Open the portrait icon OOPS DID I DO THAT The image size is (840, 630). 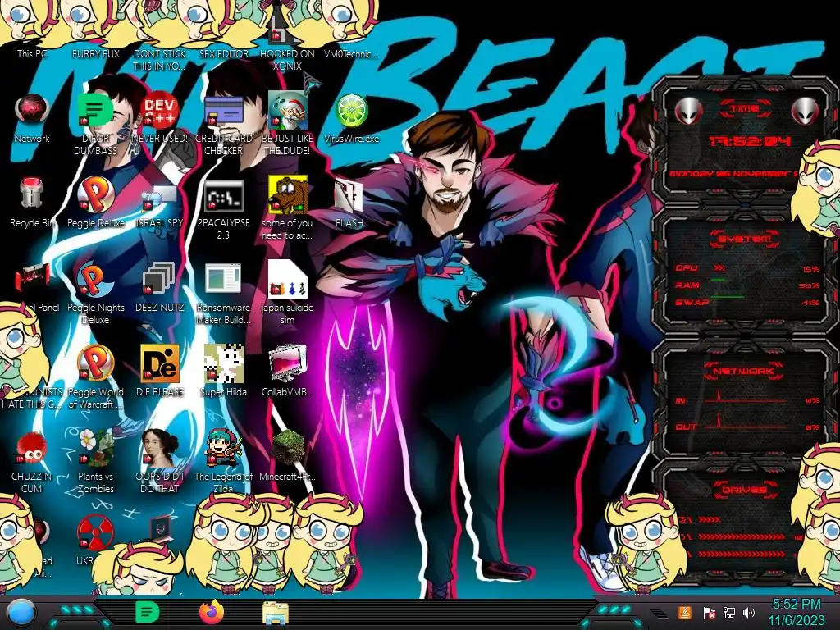click(x=159, y=448)
